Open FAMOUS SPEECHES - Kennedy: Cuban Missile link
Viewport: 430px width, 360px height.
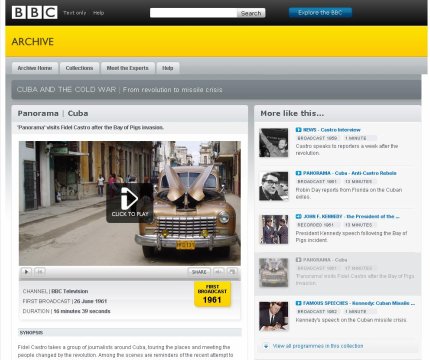(x=359, y=303)
